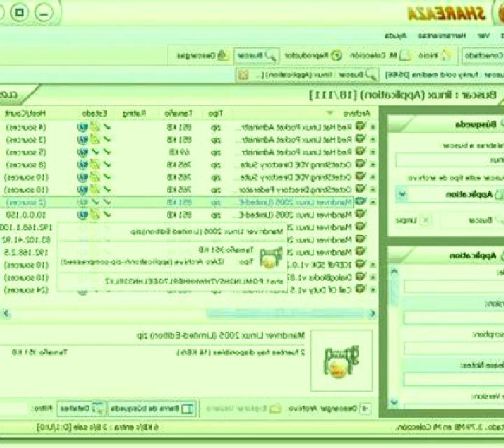Click the horizontal scrollbar thumb under results

(x=286, y=314)
